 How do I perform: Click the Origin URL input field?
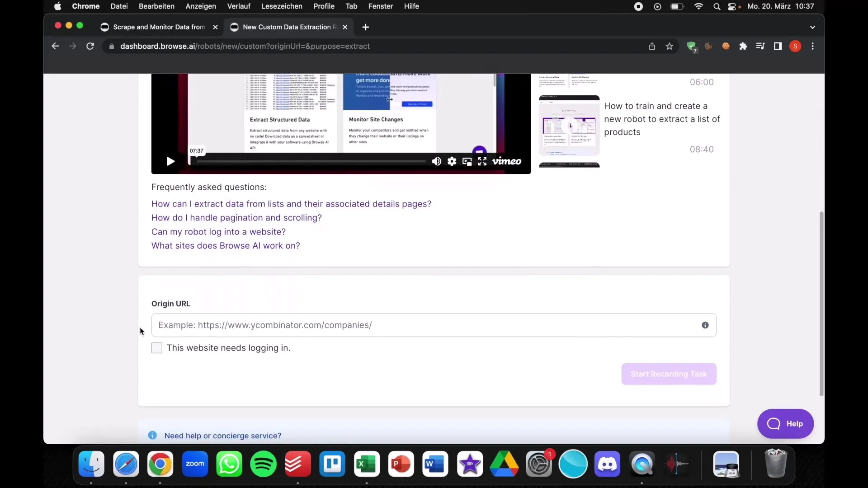click(x=434, y=325)
